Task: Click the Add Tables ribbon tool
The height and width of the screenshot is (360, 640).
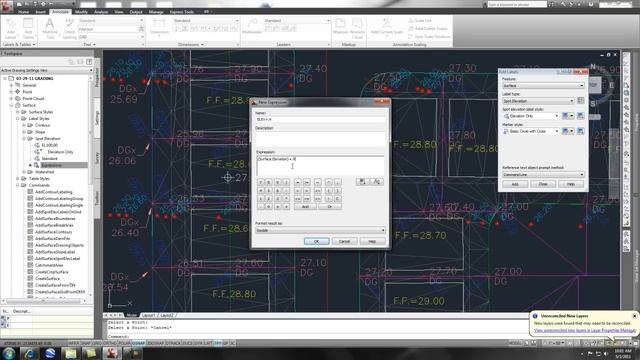Action: pyautogui.click(x=28, y=29)
